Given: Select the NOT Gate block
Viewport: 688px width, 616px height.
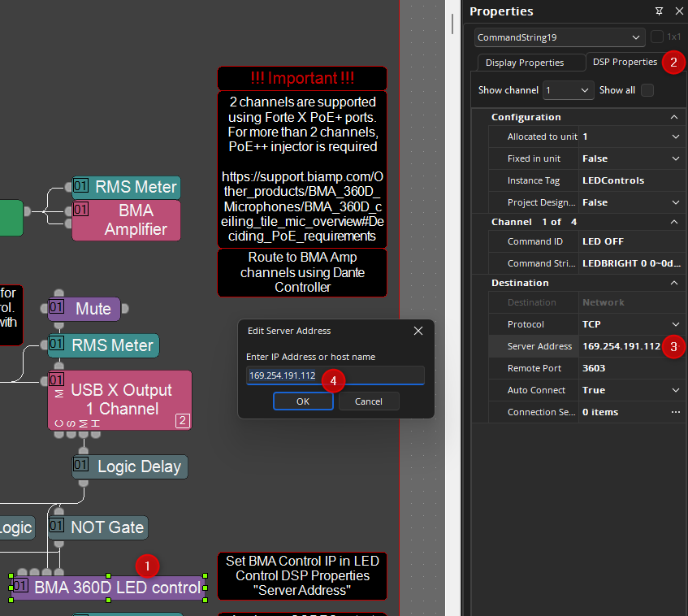Looking at the screenshot, I should point(97,527).
